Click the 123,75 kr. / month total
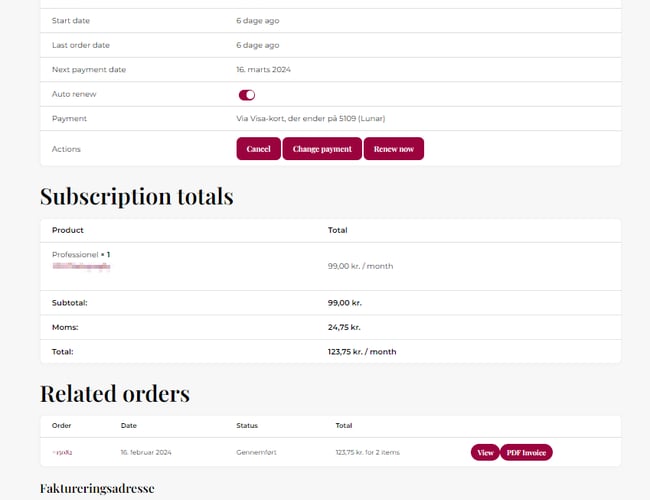This screenshot has height=500, width=650. click(362, 352)
